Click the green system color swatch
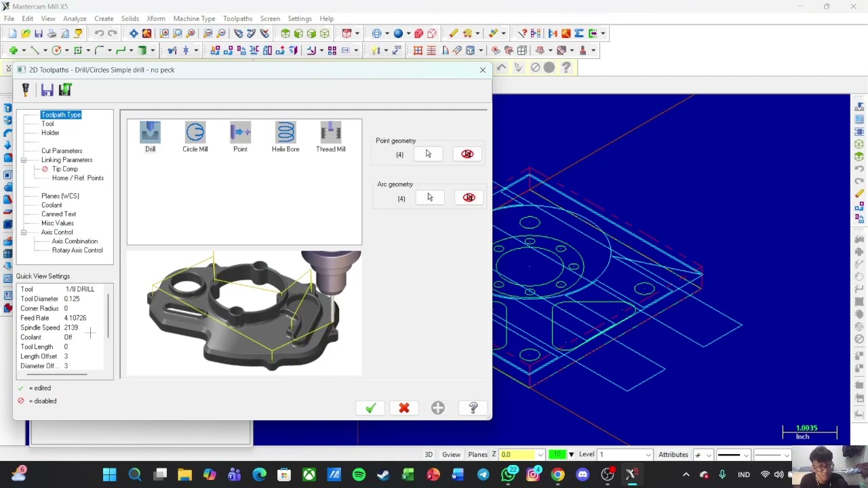Image resolution: width=868 pixels, height=488 pixels. point(557,455)
